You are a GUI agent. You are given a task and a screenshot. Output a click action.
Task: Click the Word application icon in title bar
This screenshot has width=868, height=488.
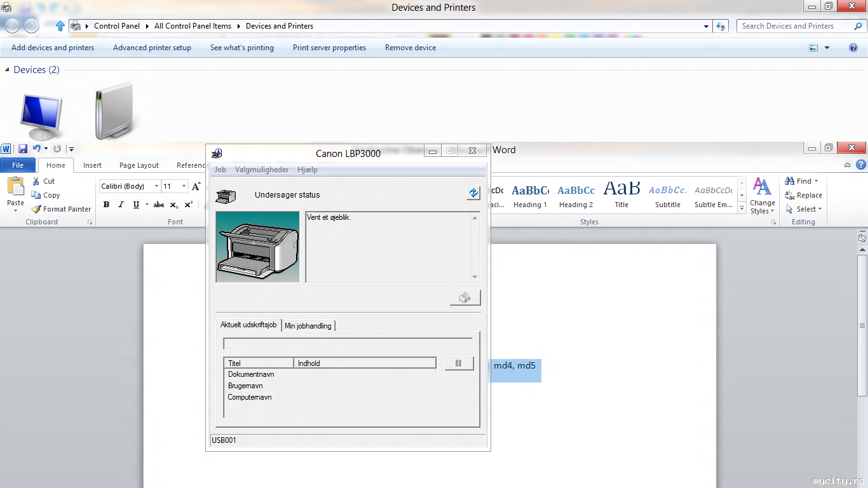[6, 149]
